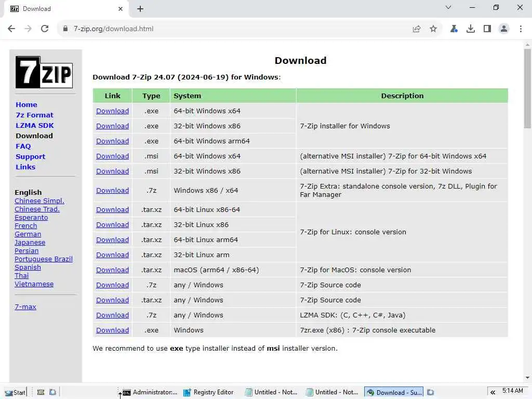Download .tar.xz for 64-bit Linux arm64
This screenshot has width=532, height=399.
pos(112,240)
